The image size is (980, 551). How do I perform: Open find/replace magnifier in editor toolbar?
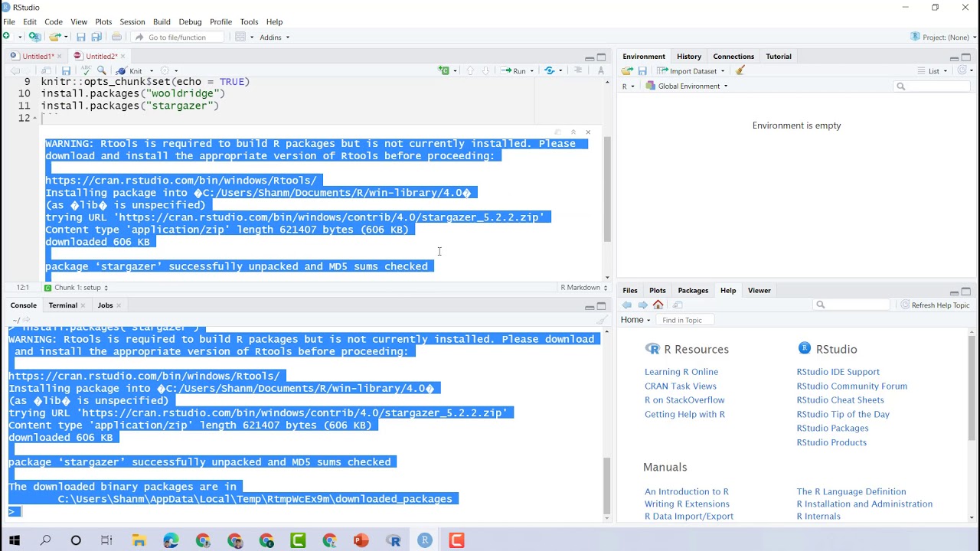[101, 70]
